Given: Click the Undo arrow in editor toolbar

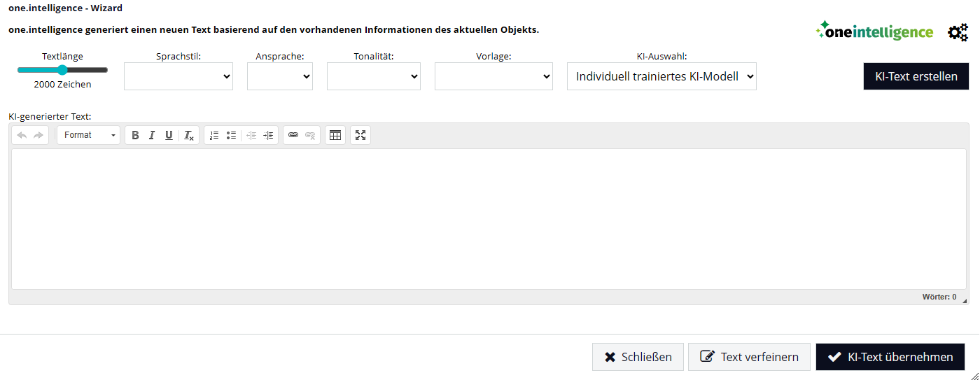Looking at the screenshot, I should pyautogui.click(x=22, y=135).
